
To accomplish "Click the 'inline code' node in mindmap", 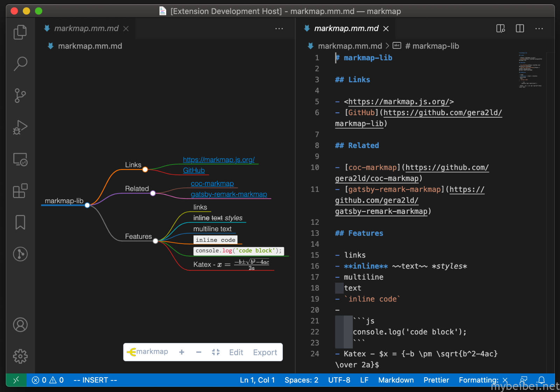I will [216, 240].
